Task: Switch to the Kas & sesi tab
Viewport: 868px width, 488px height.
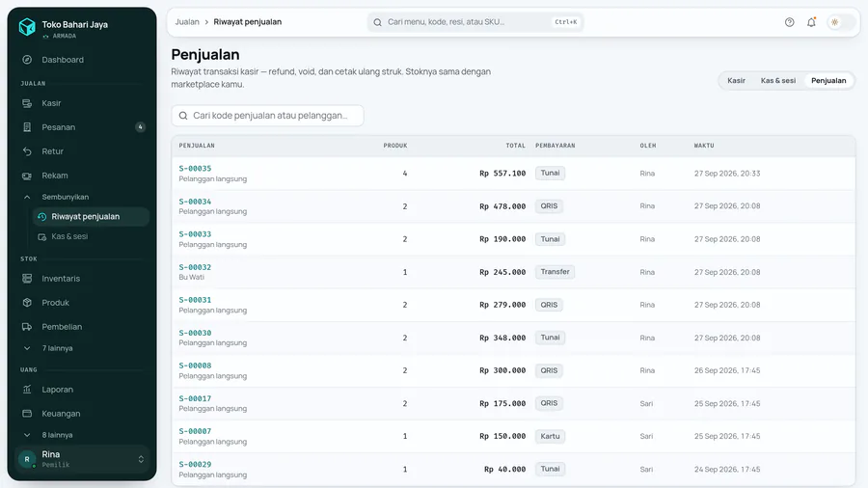Action: click(x=777, y=81)
